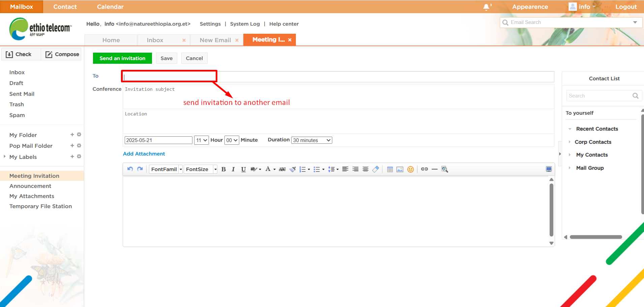
Task: Toggle underline text formatting
Action: [x=243, y=169]
